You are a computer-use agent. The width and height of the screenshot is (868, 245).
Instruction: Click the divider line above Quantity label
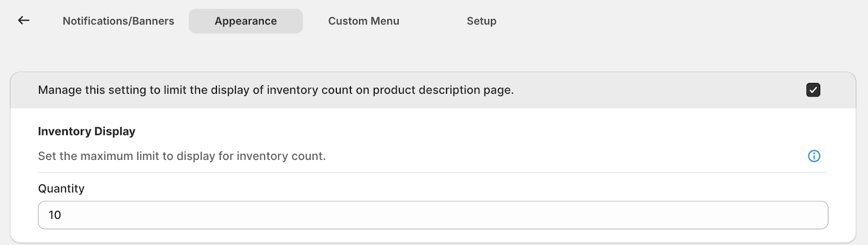click(433, 172)
